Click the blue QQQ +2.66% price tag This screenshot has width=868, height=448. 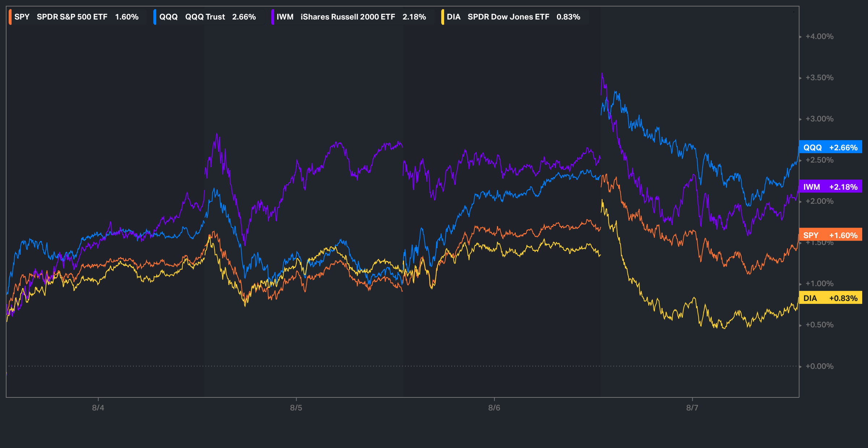tap(830, 147)
